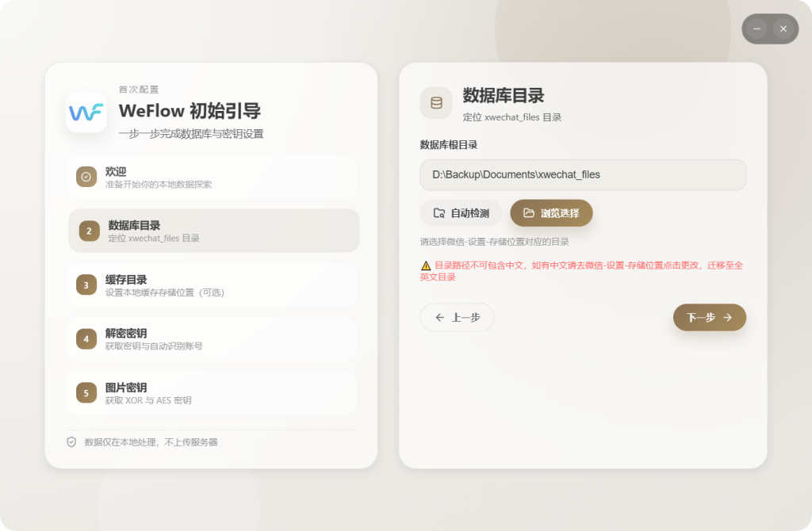Screen dimensions: 812x531
Task: Open the 欢迎 welcome step
Action: tap(213, 177)
